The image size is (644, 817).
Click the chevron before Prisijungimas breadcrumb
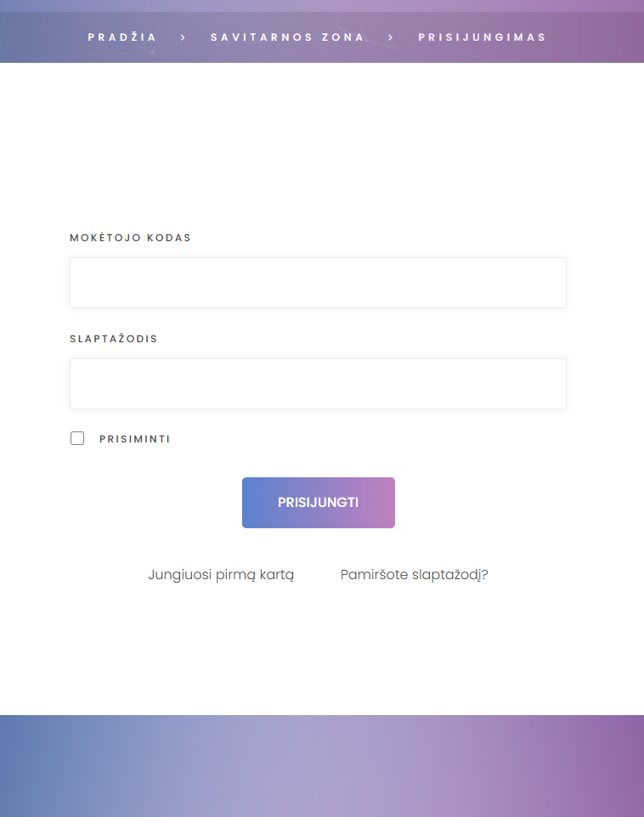(391, 37)
